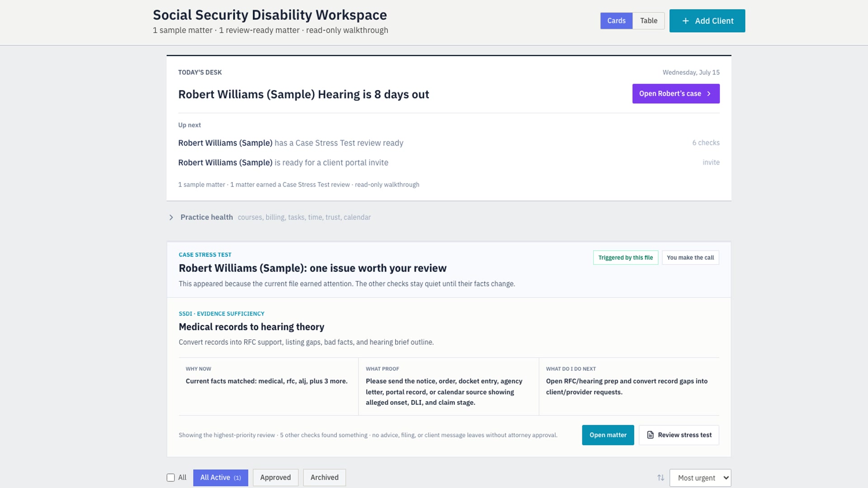
Task: Click the invite label on the right
Action: click(x=711, y=163)
